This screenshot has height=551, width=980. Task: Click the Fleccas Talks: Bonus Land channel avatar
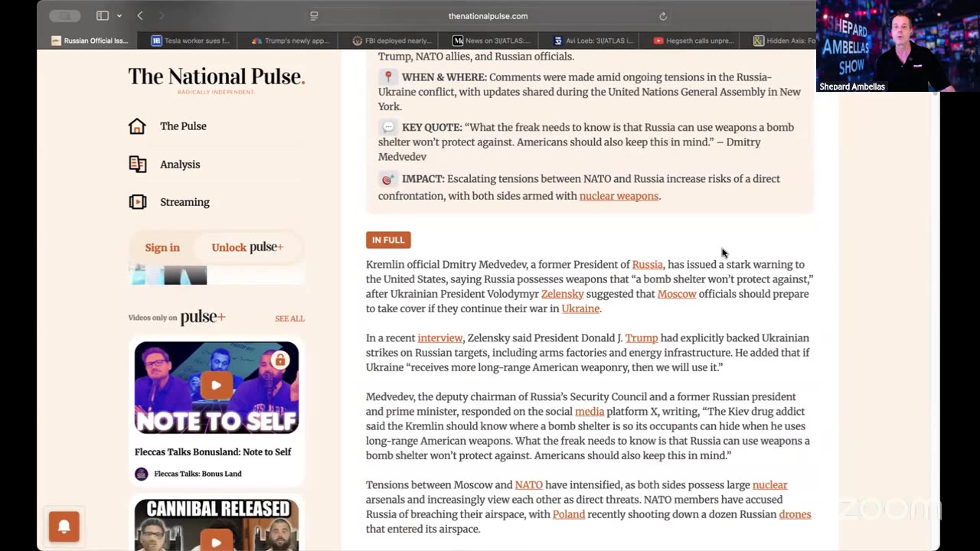point(141,474)
